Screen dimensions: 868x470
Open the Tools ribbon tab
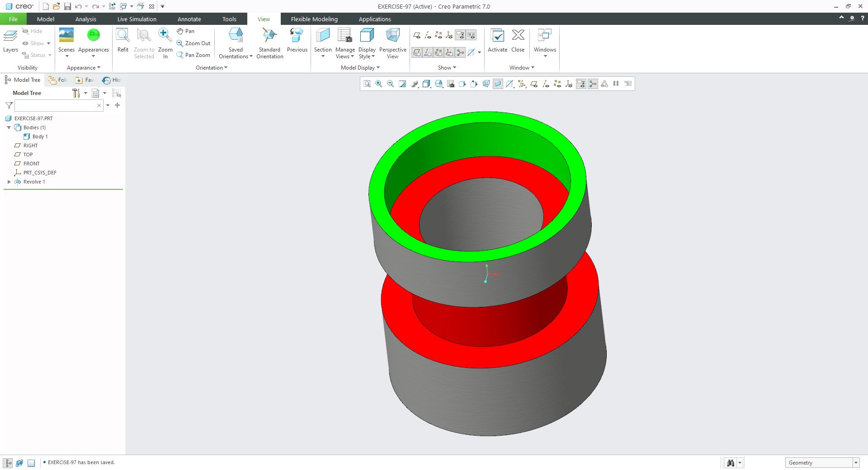[229, 19]
